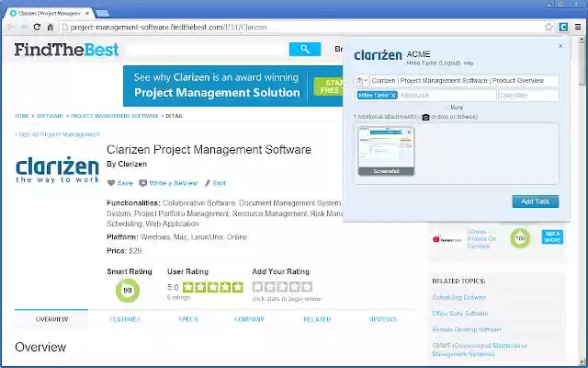
Task: Go to the browser home page icon
Action: pyautogui.click(x=51, y=27)
